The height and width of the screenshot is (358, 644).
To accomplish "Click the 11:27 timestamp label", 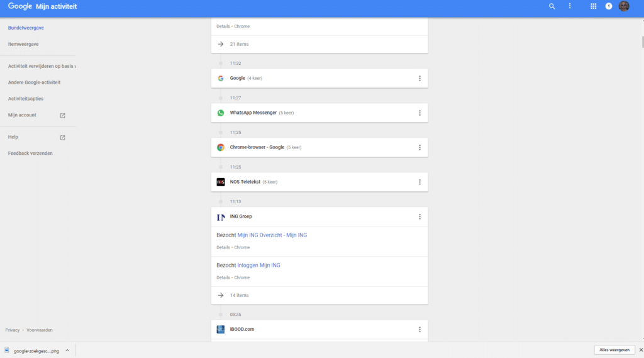I will pyautogui.click(x=235, y=98).
